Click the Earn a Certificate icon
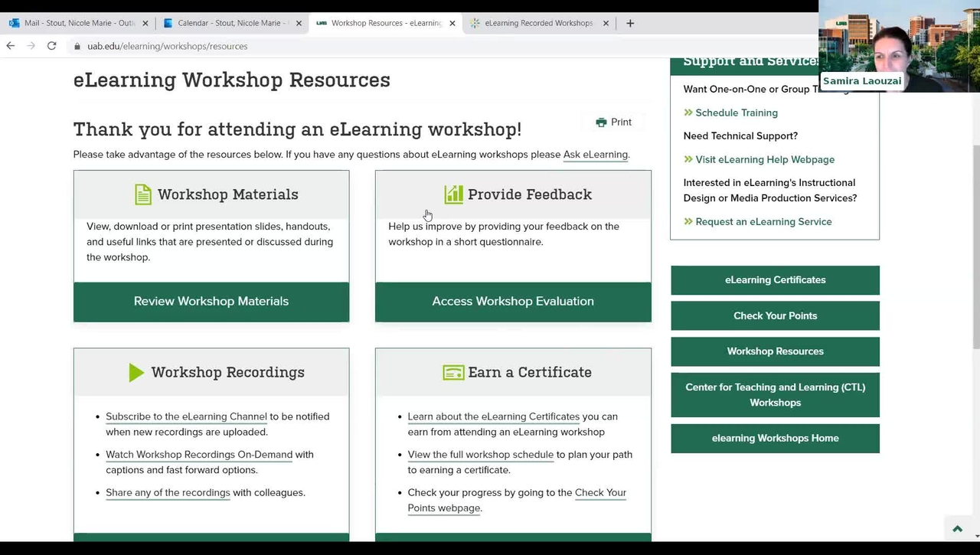The height and width of the screenshot is (555, 980). tap(453, 373)
